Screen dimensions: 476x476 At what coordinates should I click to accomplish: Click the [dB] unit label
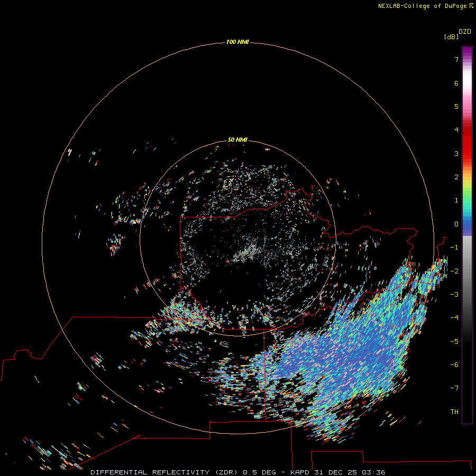pos(451,37)
